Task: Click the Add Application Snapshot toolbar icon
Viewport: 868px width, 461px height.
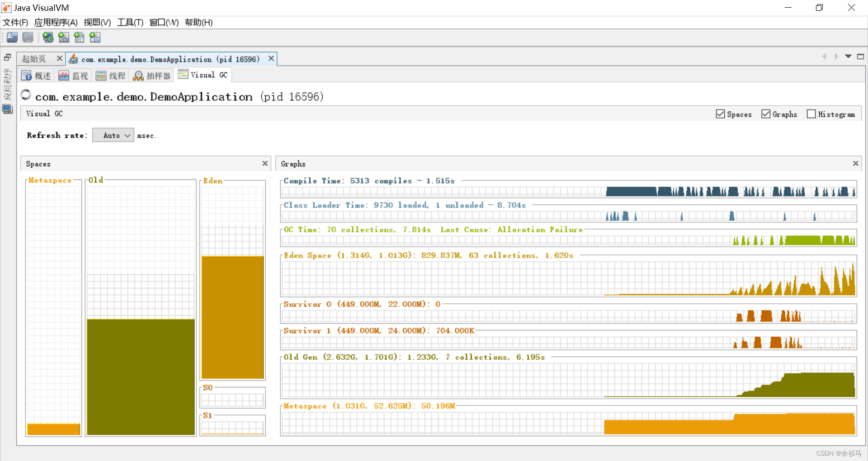Action: pyautogui.click(x=95, y=37)
